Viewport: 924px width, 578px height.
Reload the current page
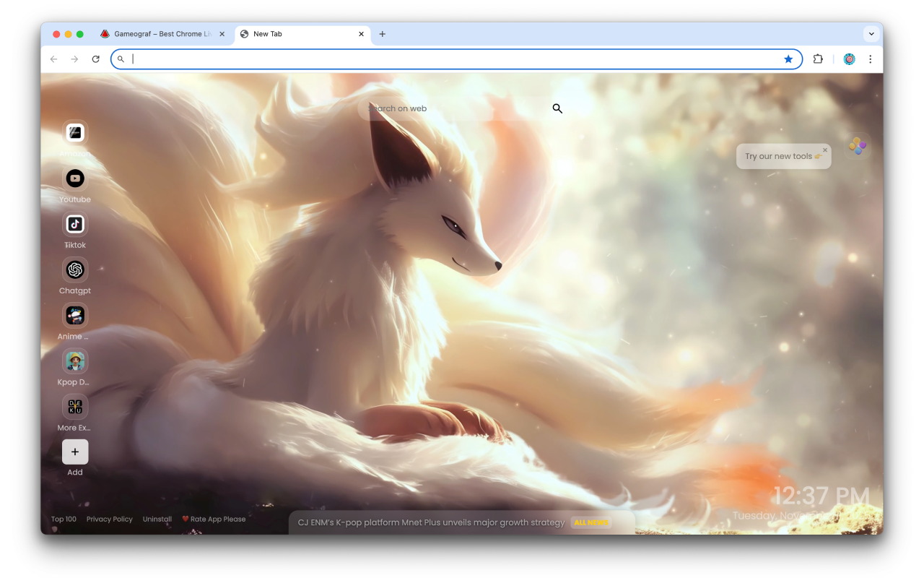click(95, 59)
